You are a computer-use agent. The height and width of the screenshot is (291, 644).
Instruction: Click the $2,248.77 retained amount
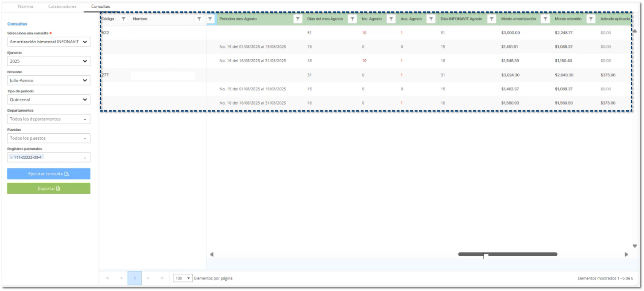pos(563,33)
